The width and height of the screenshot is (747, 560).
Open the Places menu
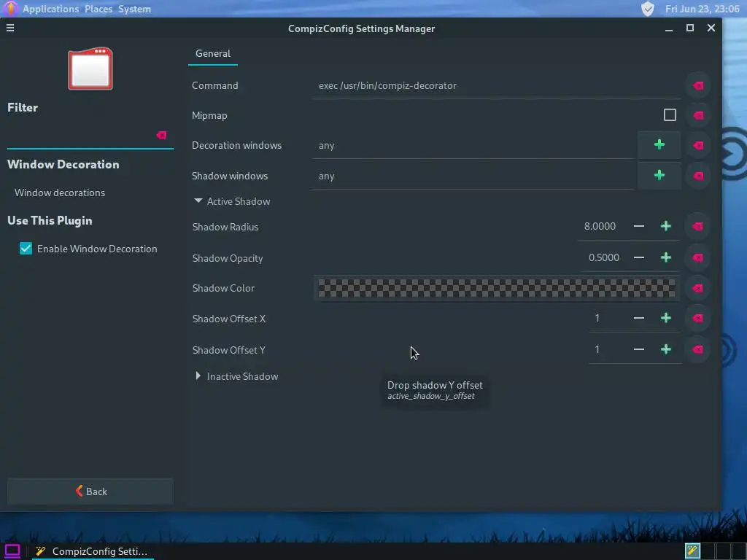coord(98,9)
